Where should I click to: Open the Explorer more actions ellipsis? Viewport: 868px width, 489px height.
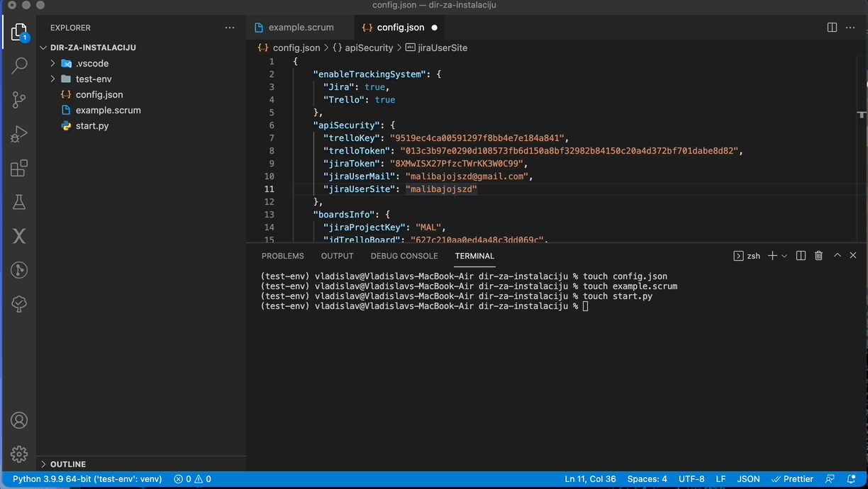click(x=230, y=28)
